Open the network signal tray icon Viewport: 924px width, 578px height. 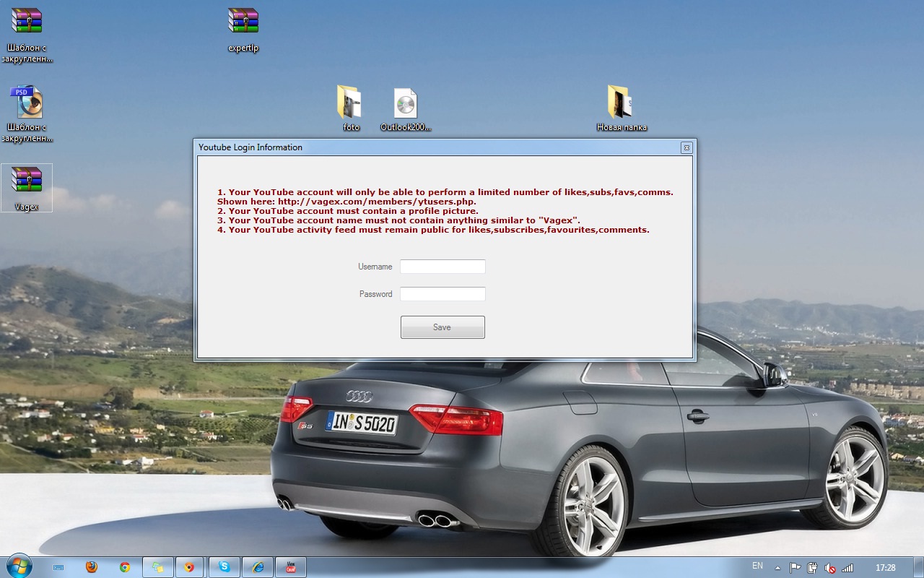847,568
